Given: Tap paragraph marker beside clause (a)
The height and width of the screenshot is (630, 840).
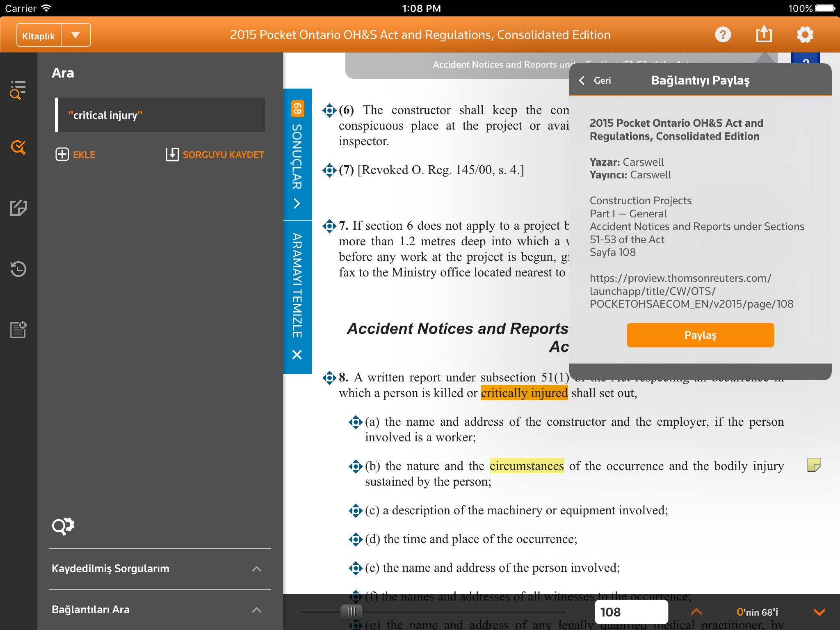Looking at the screenshot, I should pos(356,422).
